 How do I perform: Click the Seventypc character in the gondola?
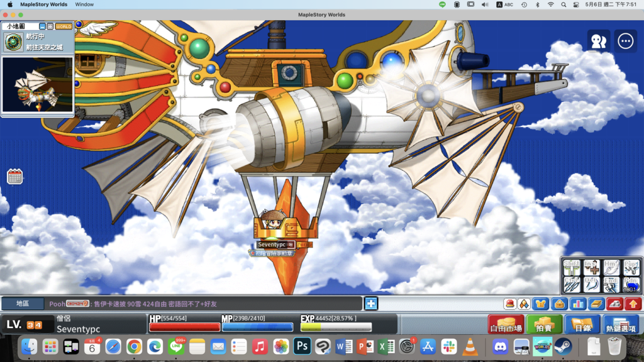tap(272, 219)
